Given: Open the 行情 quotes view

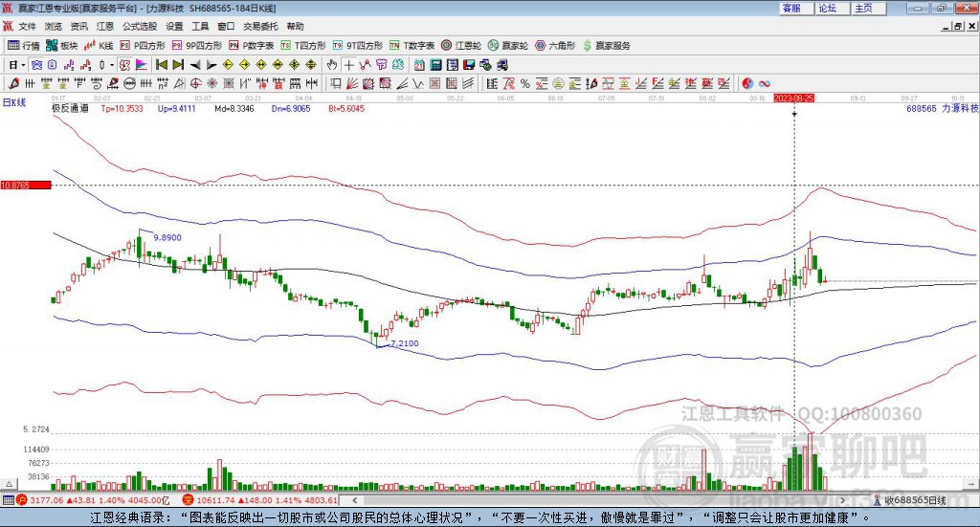Looking at the screenshot, I should pyautogui.click(x=23, y=46).
